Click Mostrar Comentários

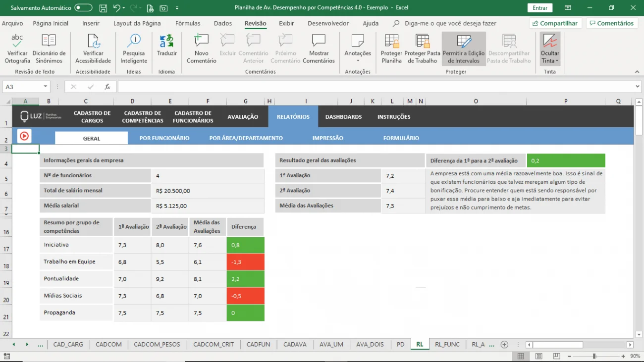319,49
